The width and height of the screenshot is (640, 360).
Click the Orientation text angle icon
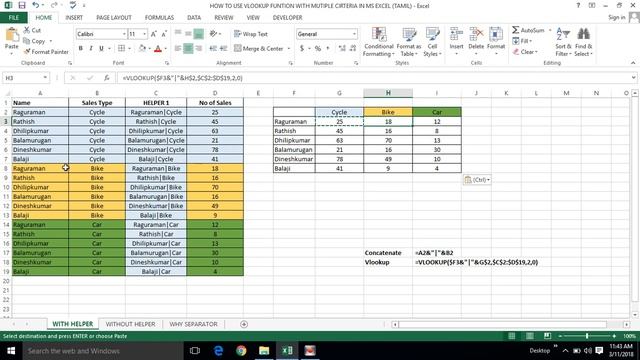coord(213,34)
